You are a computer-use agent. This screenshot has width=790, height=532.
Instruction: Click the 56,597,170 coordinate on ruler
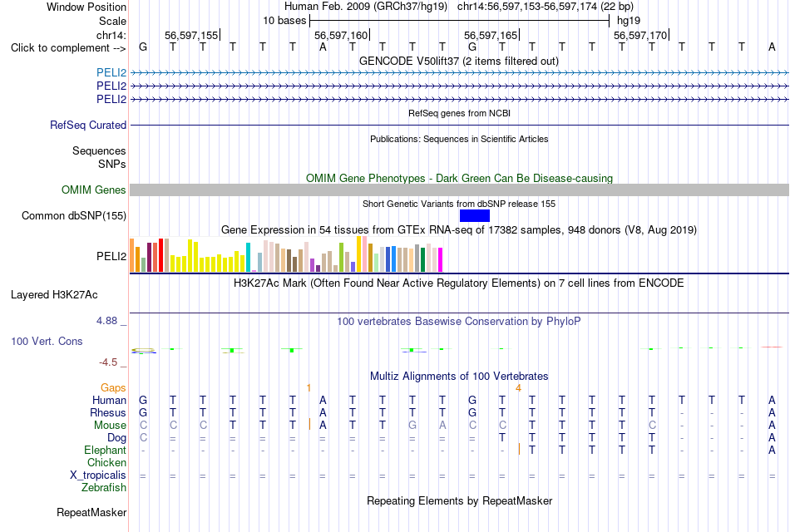(640, 35)
